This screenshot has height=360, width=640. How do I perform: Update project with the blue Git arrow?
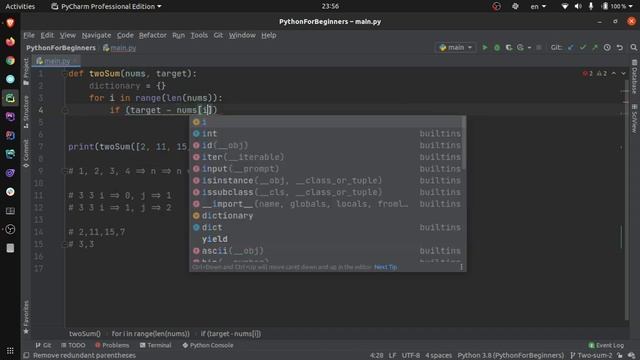pyautogui.click(x=571, y=48)
